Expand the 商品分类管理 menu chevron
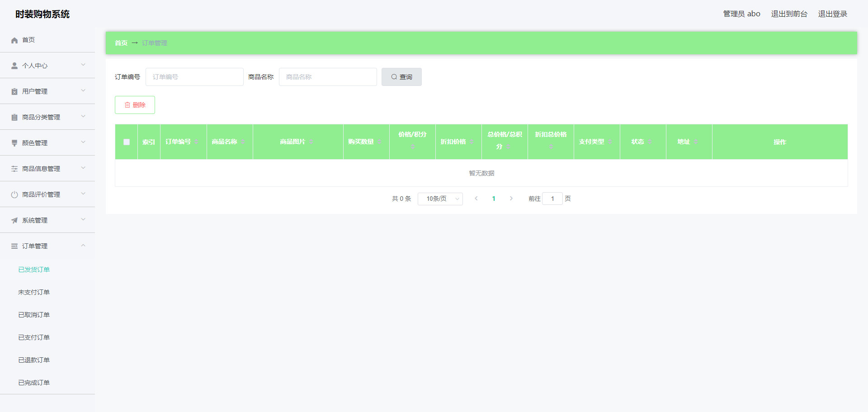This screenshot has width=868, height=412. (x=83, y=117)
